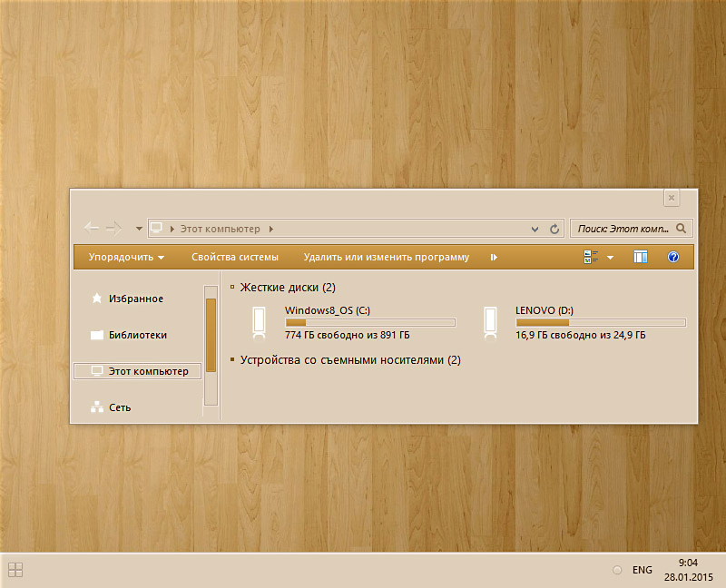
Task: Open the 'Упорядочить' menu
Action: (x=126, y=257)
